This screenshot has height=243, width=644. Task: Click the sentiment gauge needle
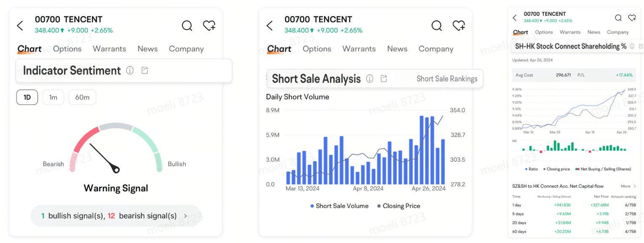tap(105, 158)
